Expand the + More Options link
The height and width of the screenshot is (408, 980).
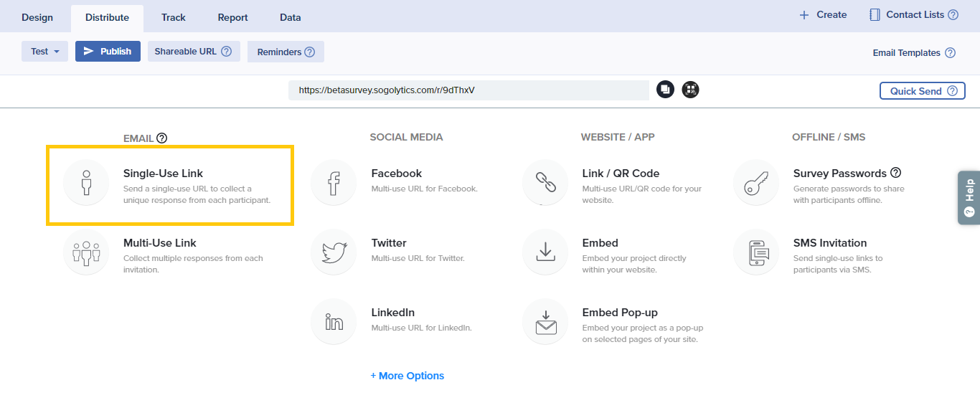[407, 376]
